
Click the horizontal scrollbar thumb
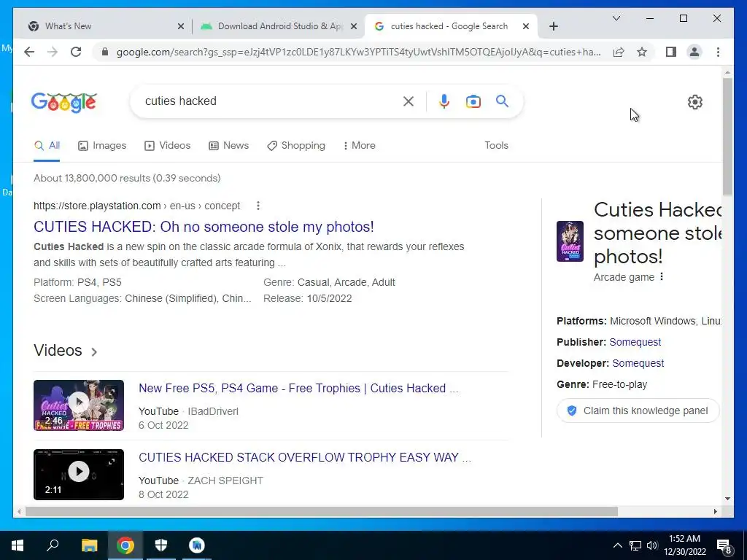pyautogui.click(x=322, y=511)
